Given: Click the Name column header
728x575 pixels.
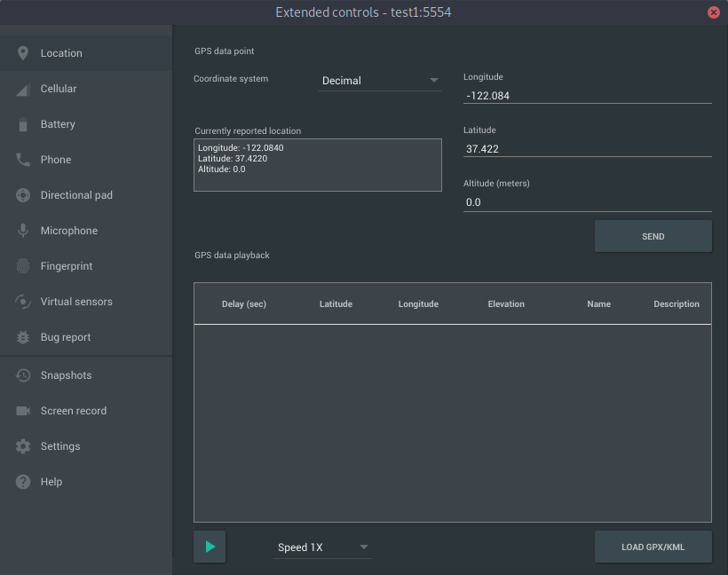Looking at the screenshot, I should [x=598, y=304].
